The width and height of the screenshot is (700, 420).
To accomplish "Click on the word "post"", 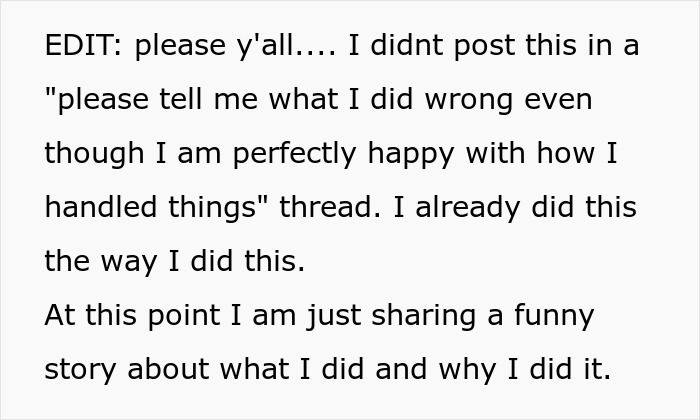I will pyautogui.click(x=486, y=46).
